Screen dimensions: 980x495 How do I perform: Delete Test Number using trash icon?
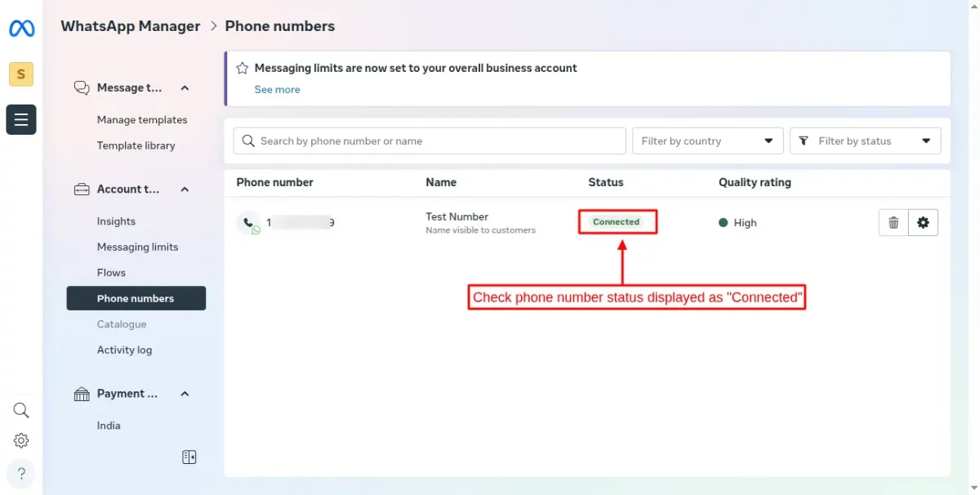click(x=893, y=222)
